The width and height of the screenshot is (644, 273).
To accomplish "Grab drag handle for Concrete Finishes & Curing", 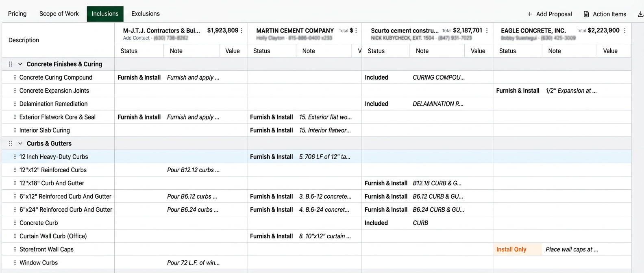I will pyautogui.click(x=11, y=64).
